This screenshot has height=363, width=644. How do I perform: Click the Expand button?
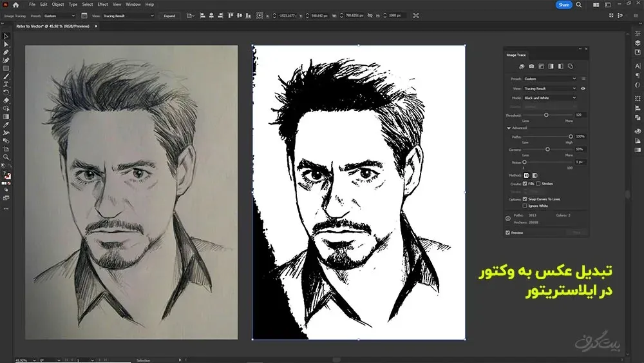click(169, 15)
